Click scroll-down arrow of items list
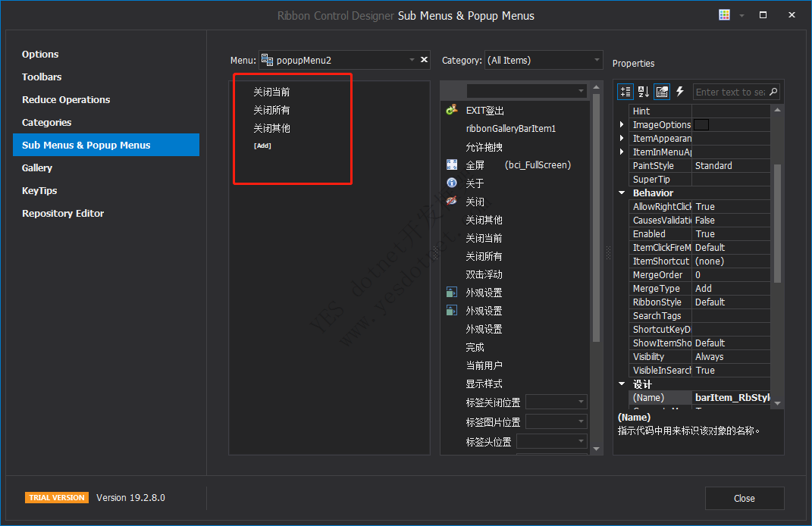The image size is (812, 526). [x=596, y=449]
